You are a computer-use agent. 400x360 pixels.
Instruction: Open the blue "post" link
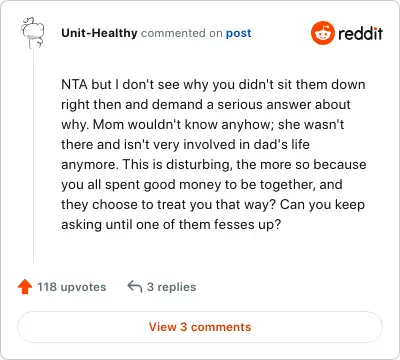238,33
